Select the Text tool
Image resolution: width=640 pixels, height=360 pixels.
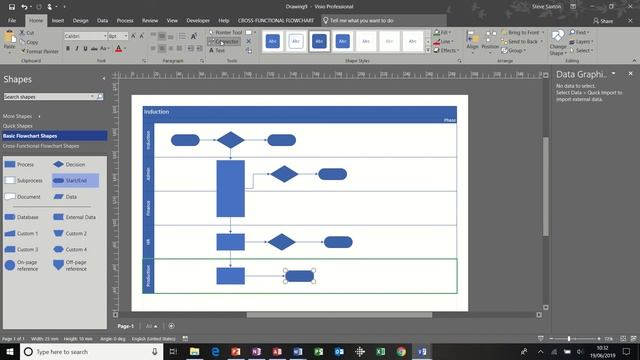tap(217, 51)
